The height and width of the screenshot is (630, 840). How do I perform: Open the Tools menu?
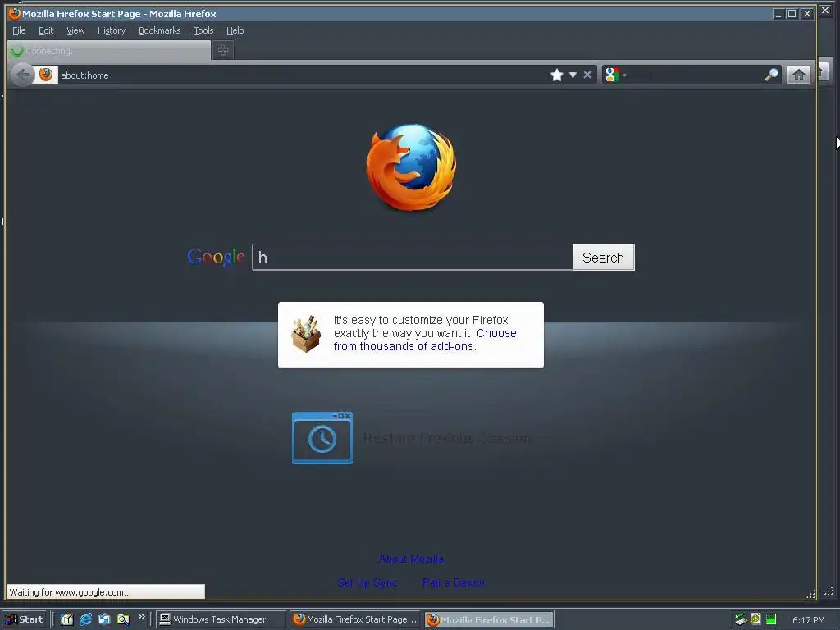[203, 30]
